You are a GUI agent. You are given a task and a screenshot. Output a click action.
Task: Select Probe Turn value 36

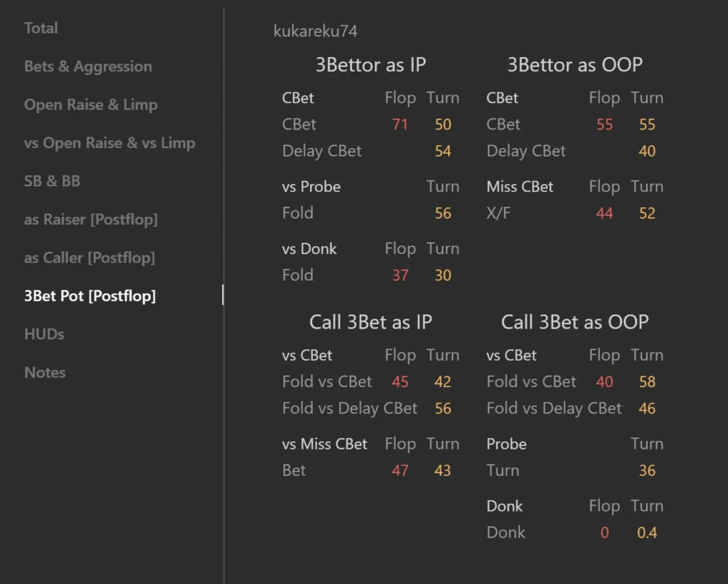point(647,471)
